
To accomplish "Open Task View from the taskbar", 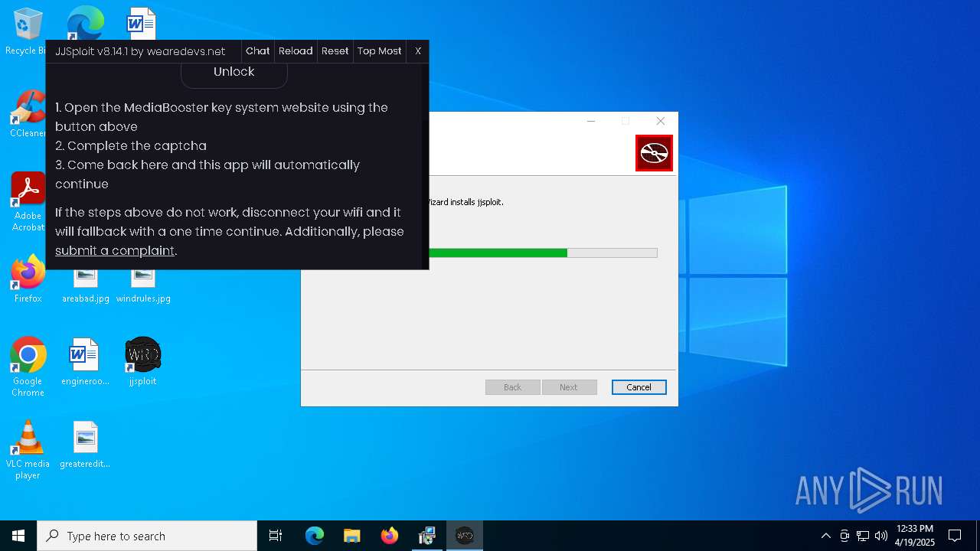I will pyautogui.click(x=276, y=536).
